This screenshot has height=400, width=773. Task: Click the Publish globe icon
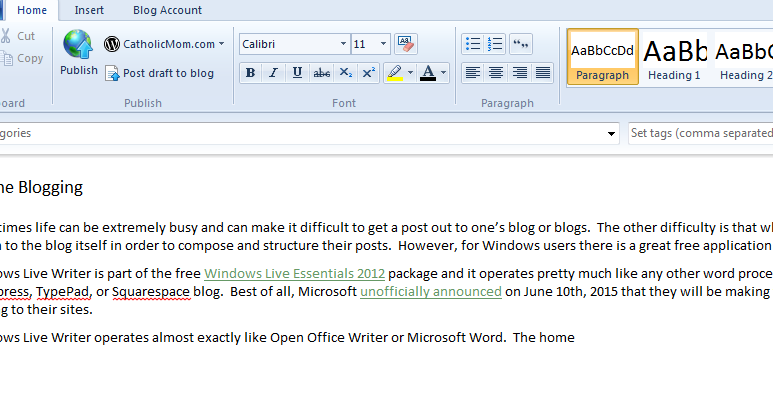point(78,46)
